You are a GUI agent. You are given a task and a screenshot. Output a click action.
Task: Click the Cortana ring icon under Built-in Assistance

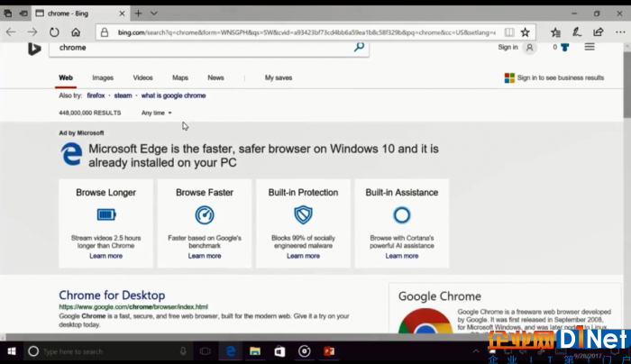(402, 215)
